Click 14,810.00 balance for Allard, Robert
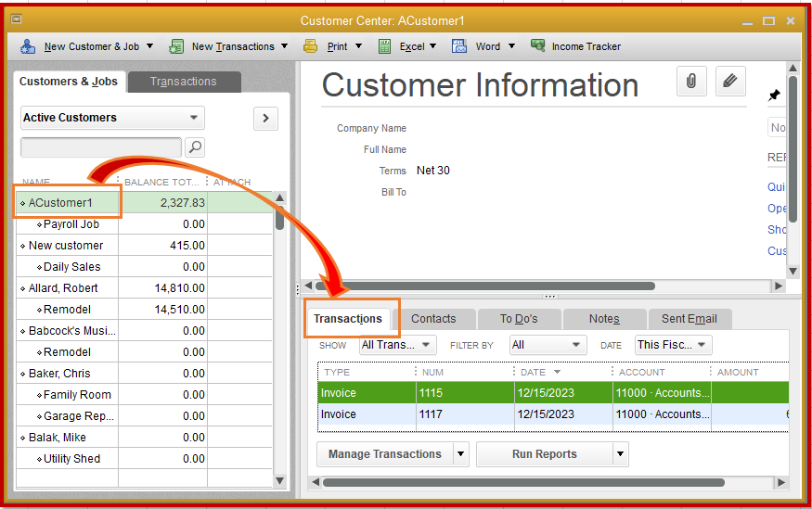Screen dimensions: 812x509 (180, 288)
